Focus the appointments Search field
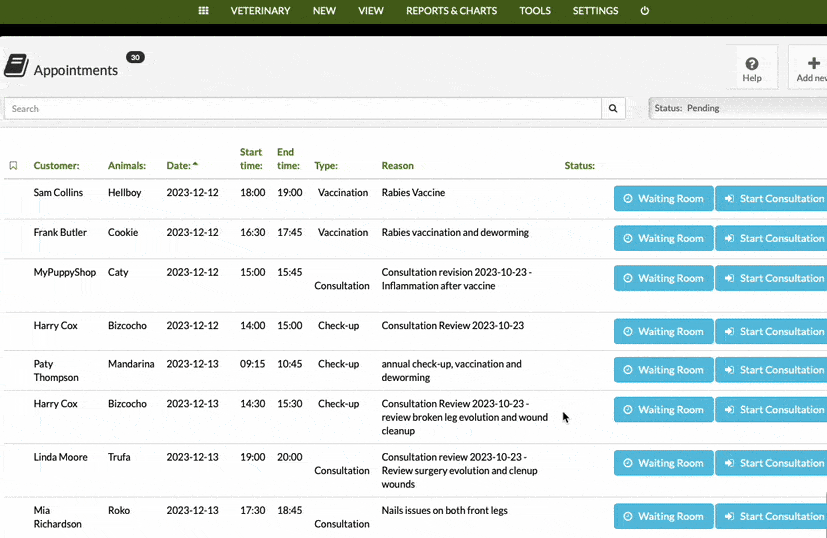This screenshot has width=827, height=538. click(x=303, y=108)
